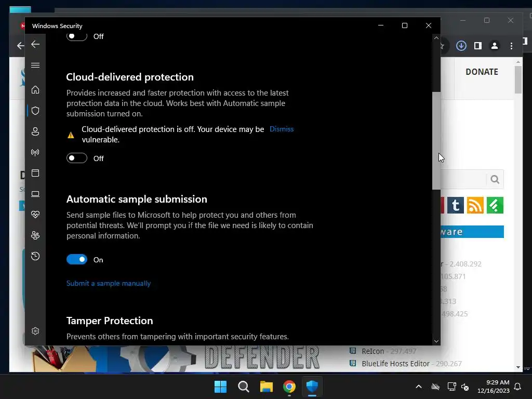Image resolution: width=532 pixels, height=399 pixels.
Task: Open Chrome downloads icon in browser
Action: click(461, 46)
